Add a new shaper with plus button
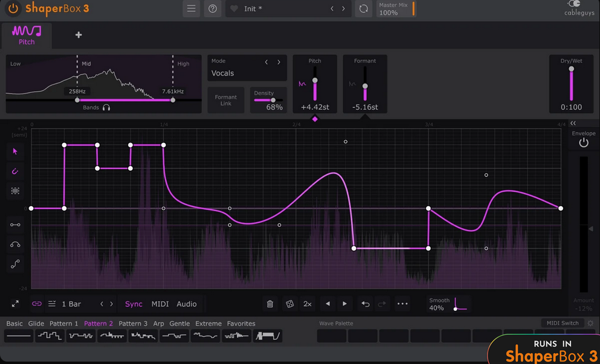 point(79,35)
